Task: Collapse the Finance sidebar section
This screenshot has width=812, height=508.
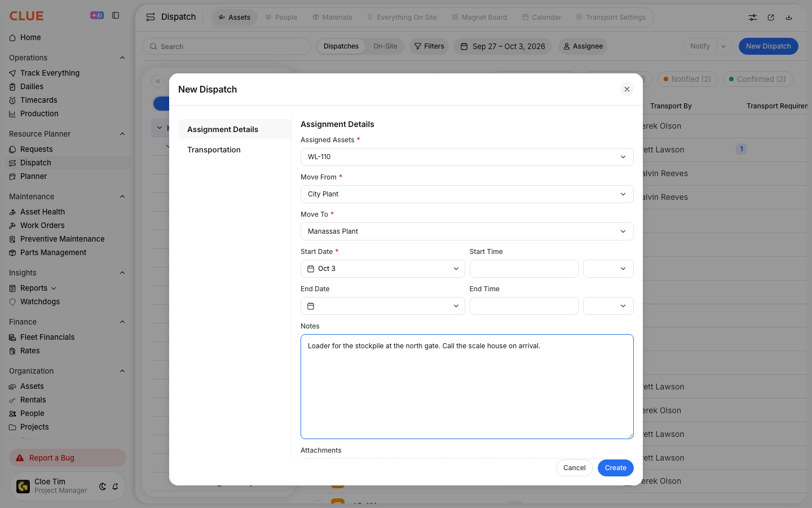Action: coord(122,322)
